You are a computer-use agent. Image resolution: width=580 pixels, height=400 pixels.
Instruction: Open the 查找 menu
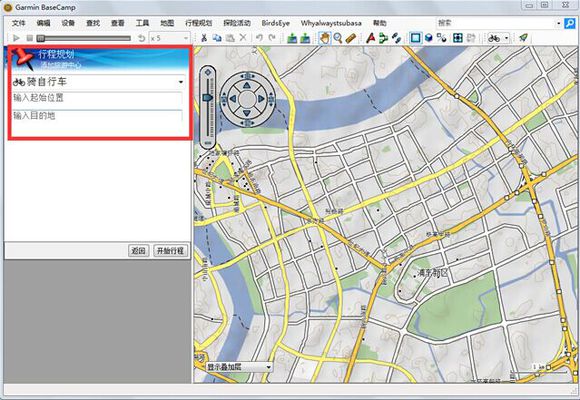[x=93, y=23]
